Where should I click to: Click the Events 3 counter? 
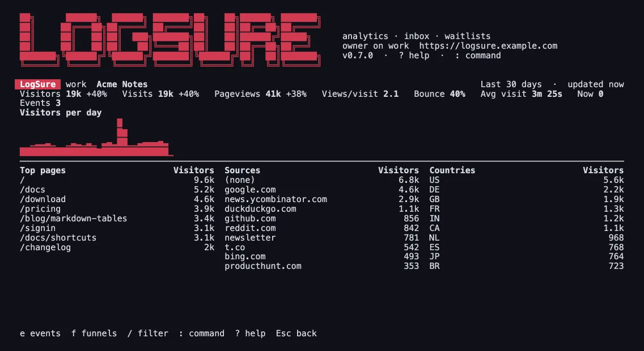pyautogui.click(x=40, y=104)
